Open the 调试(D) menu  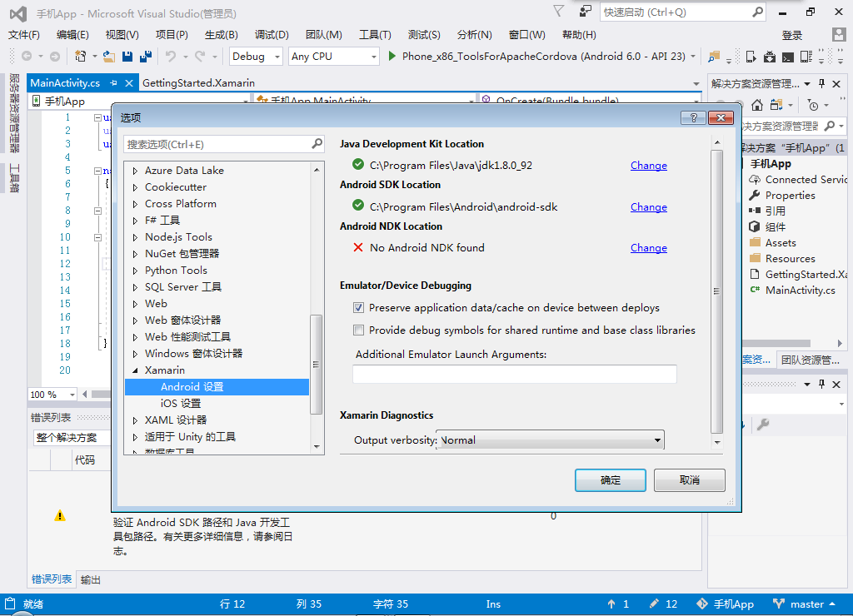pyautogui.click(x=272, y=35)
